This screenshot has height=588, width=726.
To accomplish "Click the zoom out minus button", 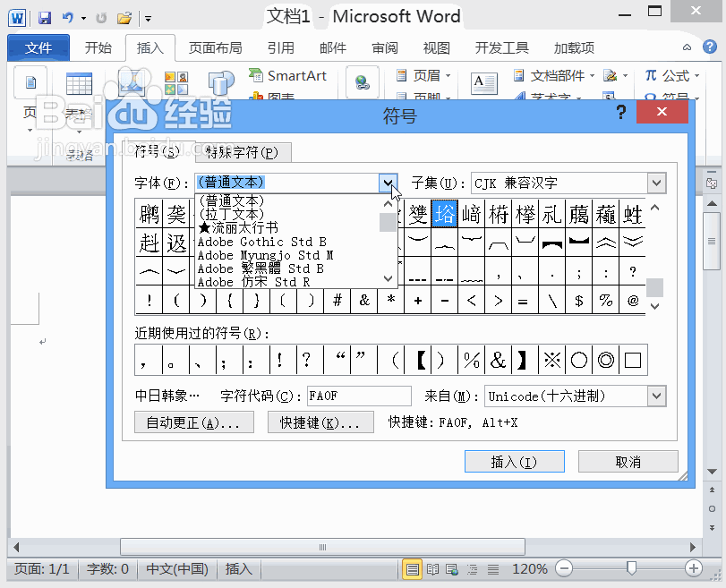I will pos(564,568).
